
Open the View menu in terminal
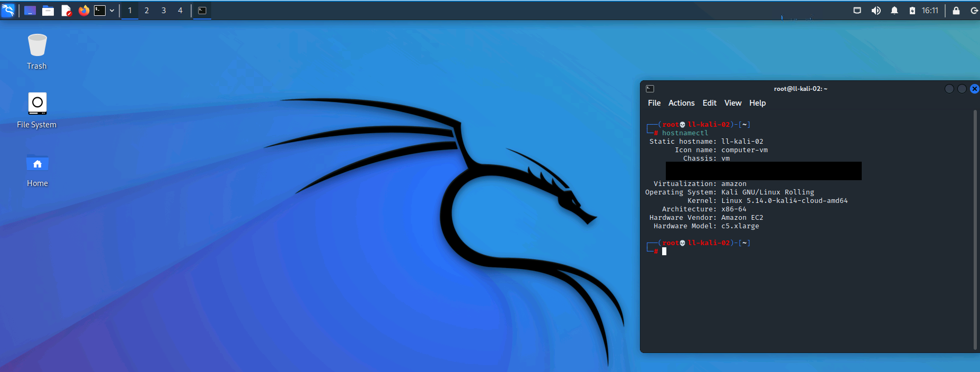[732, 103]
